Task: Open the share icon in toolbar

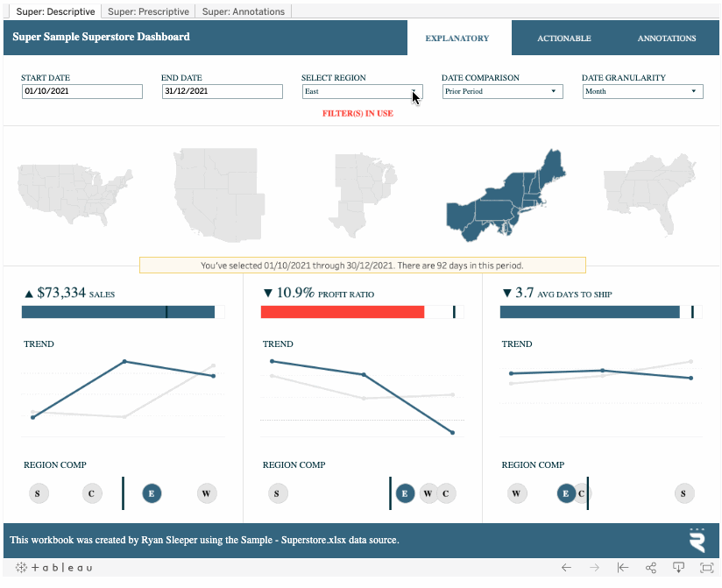Action: coord(651,568)
